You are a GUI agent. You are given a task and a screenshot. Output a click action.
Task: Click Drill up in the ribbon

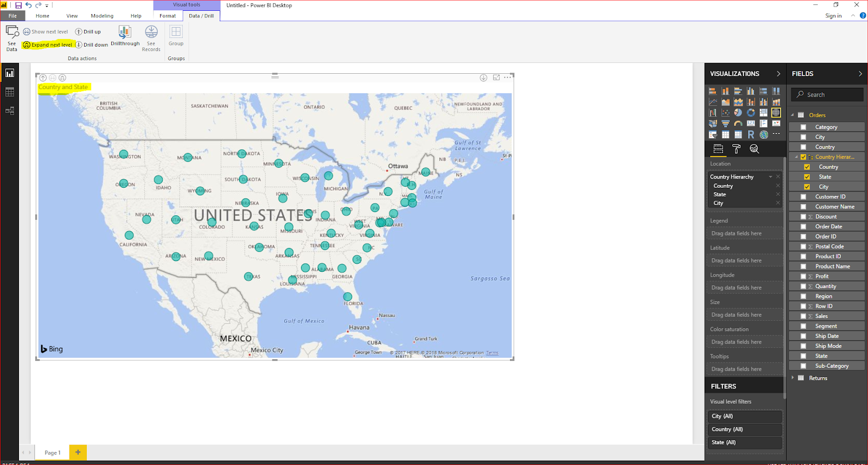coord(88,31)
